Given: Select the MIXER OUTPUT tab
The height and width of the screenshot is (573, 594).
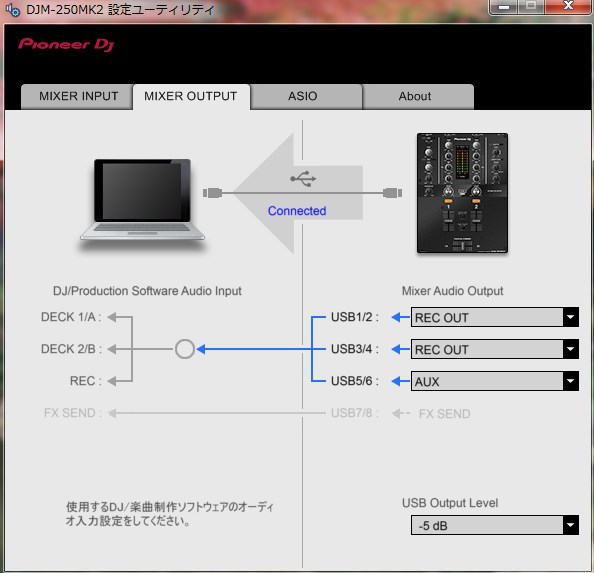Looking at the screenshot, I should pyautogui.click(x=191, y=97).
